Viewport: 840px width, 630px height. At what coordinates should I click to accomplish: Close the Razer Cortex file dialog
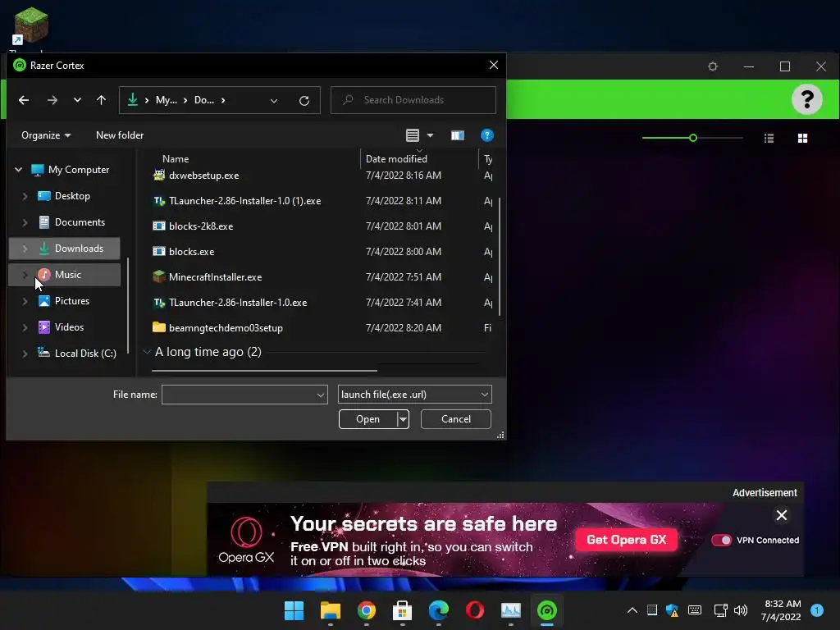pyautogui.click(x=493, y=65)
